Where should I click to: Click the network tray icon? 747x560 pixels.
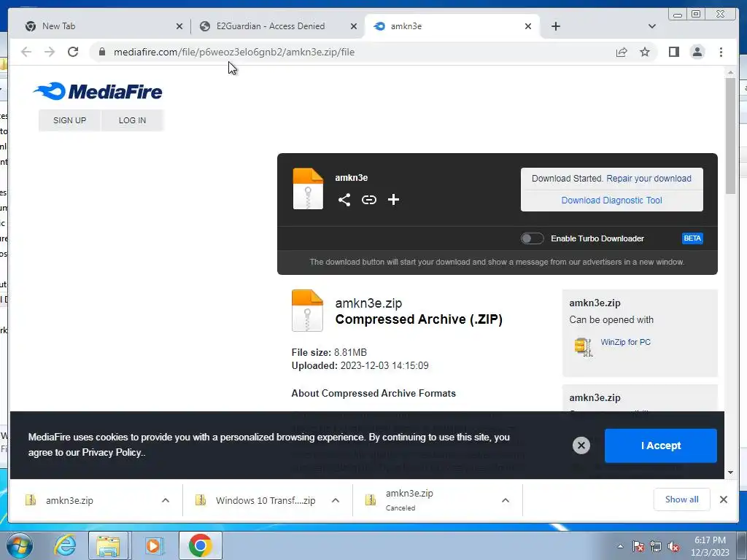[656, 546]
